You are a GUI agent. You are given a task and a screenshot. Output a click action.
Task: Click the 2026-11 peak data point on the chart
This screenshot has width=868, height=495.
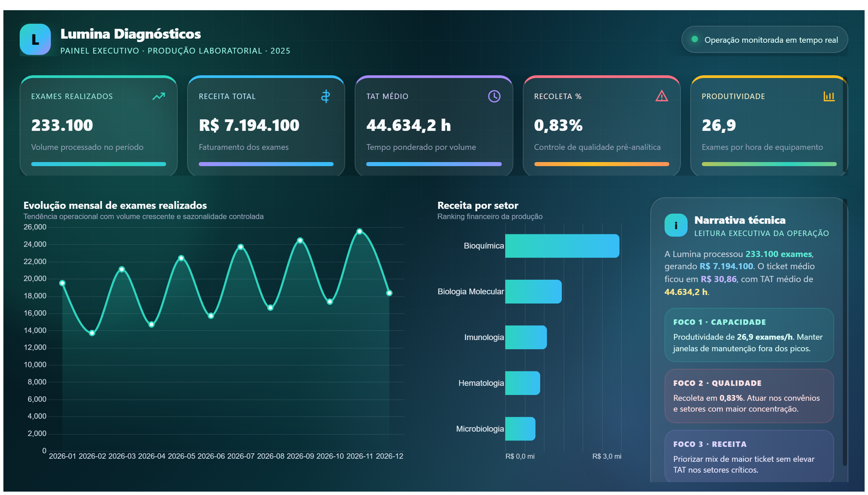tap(359, 232)
